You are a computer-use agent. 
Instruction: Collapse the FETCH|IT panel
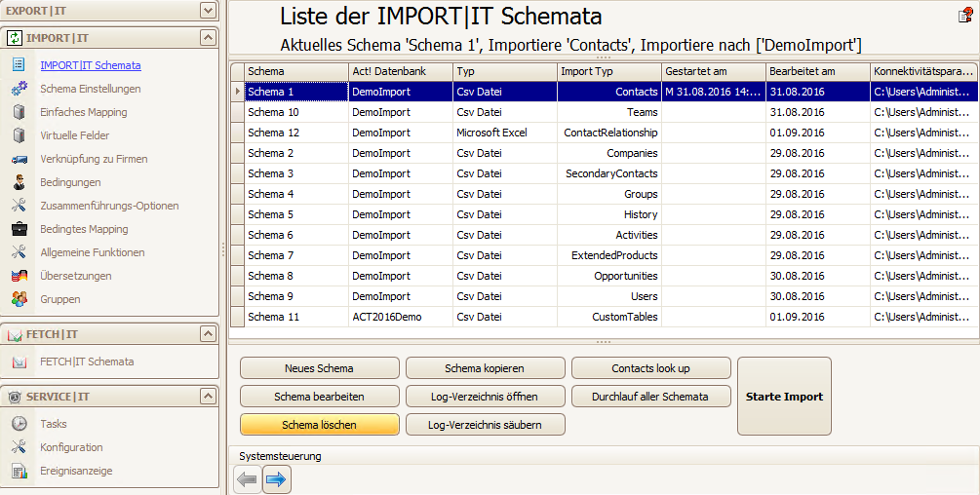pos(208,334)
